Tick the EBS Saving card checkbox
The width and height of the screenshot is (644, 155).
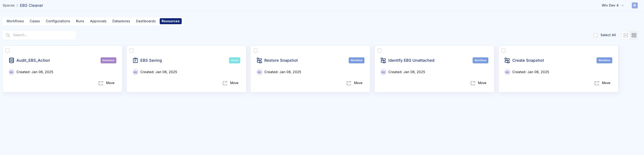(132, 51)
